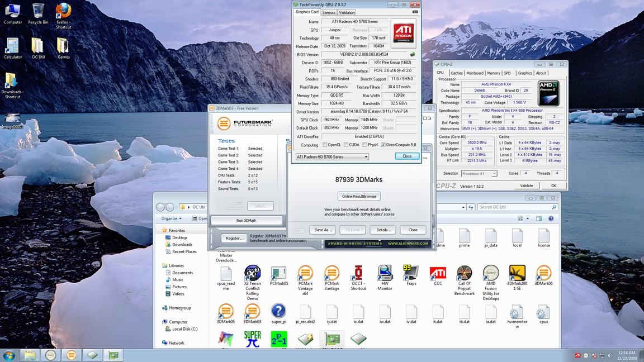The image size is (644, 362).
Task: Open the OC Util desktop folder
Action: (x=38, y=49)
